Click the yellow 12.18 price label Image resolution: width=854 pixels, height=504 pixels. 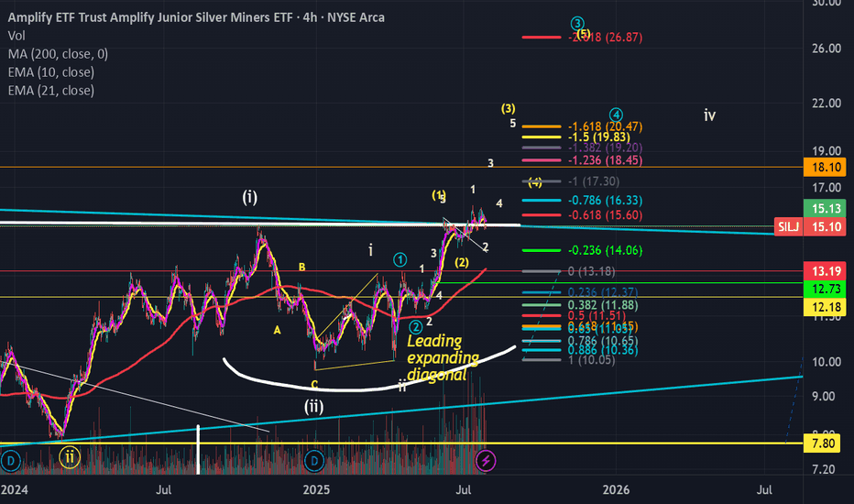[825, 307]
